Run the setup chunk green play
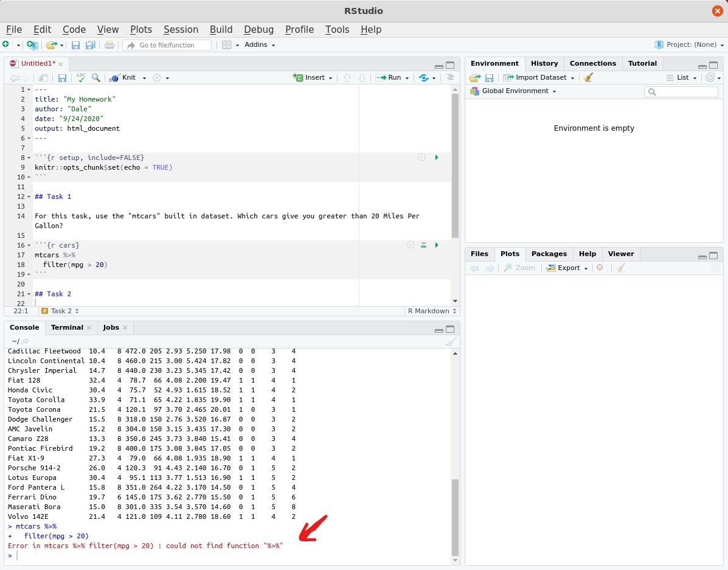Viewport: 728px width, 570px height. pos(437,158)
